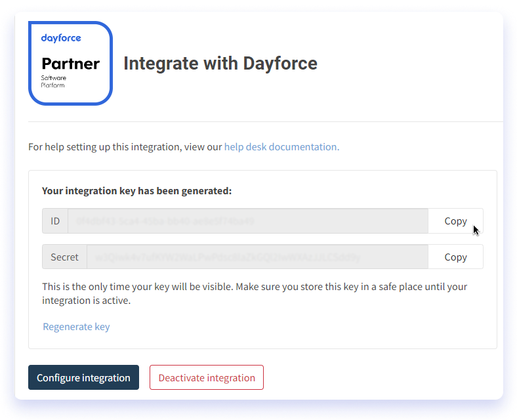Open the help desk documentation link
The width and height of the screenshot is (517, 420).
click(x=281, y=147)
